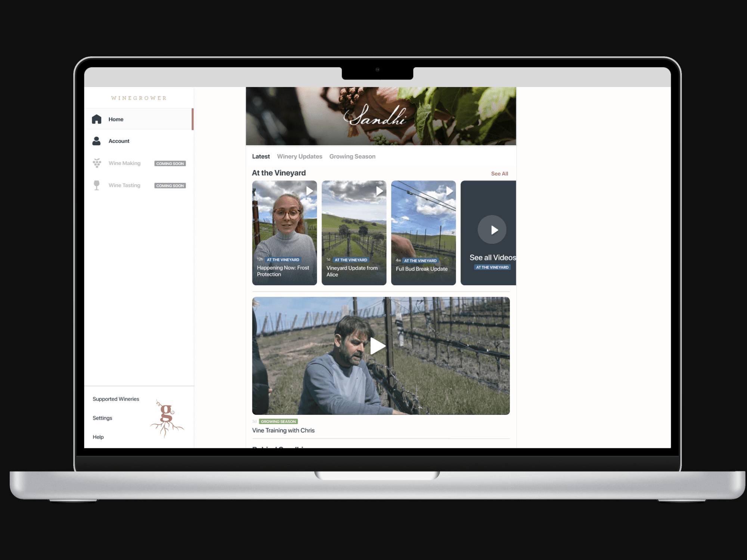
Task: Play the Vineyard Update from Alice video
Action: (x=379, y=191)
